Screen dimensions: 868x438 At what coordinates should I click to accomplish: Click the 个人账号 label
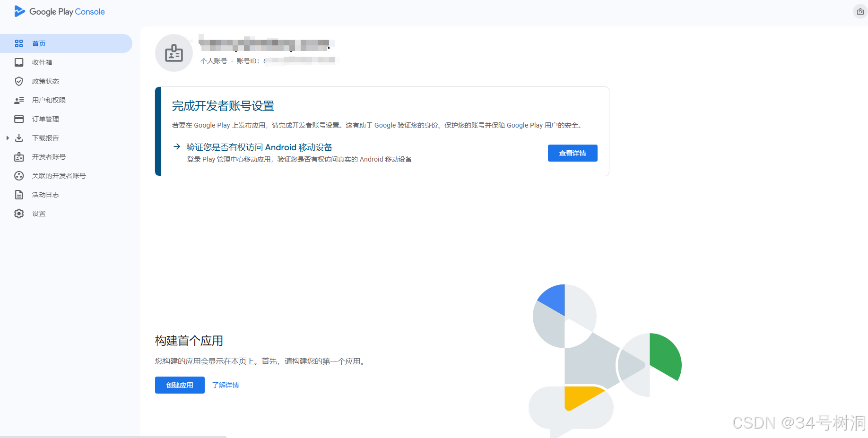click(214, 61)
